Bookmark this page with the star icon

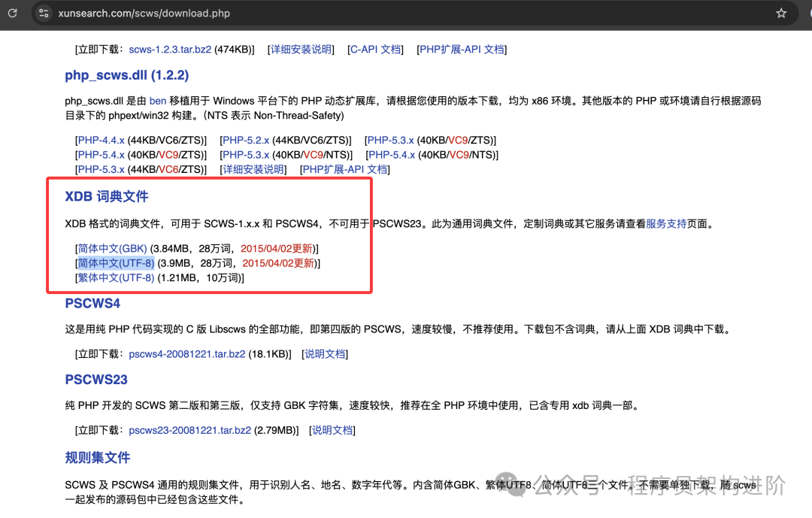781,13
